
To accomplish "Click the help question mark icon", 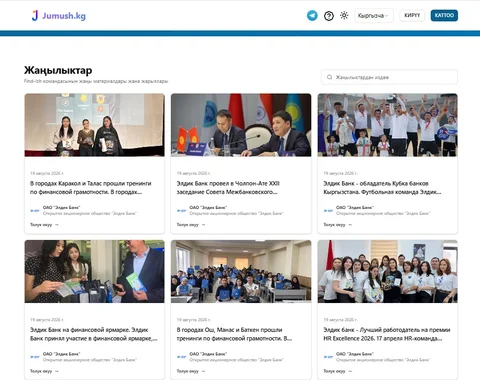I will click(x=329, y=16).
